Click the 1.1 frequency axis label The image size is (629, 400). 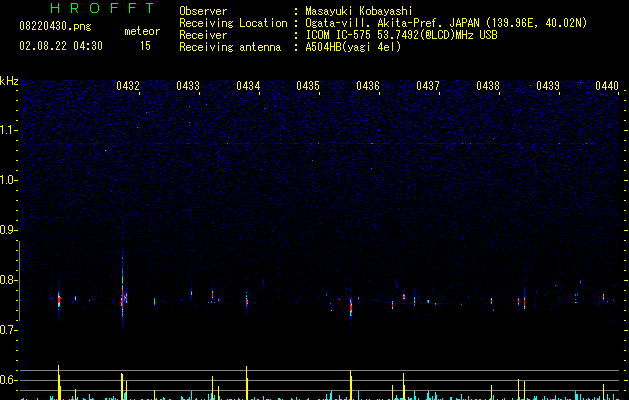point(8,130)
